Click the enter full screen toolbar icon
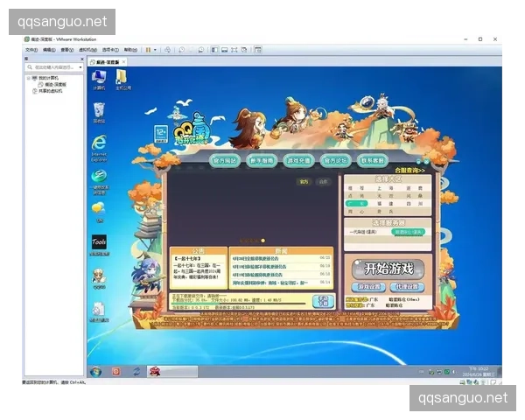The image size is (525, 420). [234, 50]
